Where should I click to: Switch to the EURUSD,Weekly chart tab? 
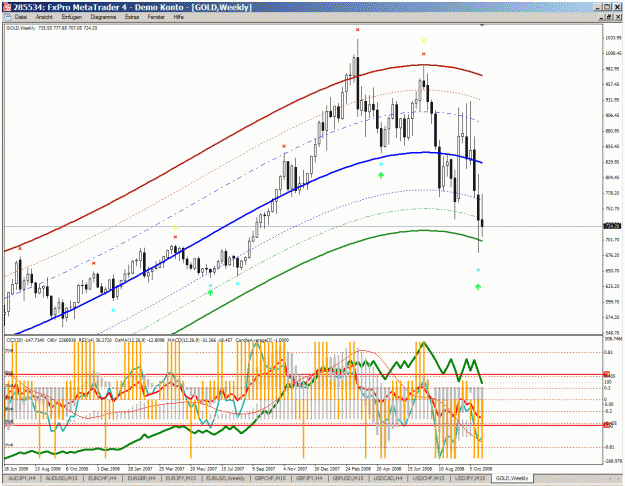[227, 478]
